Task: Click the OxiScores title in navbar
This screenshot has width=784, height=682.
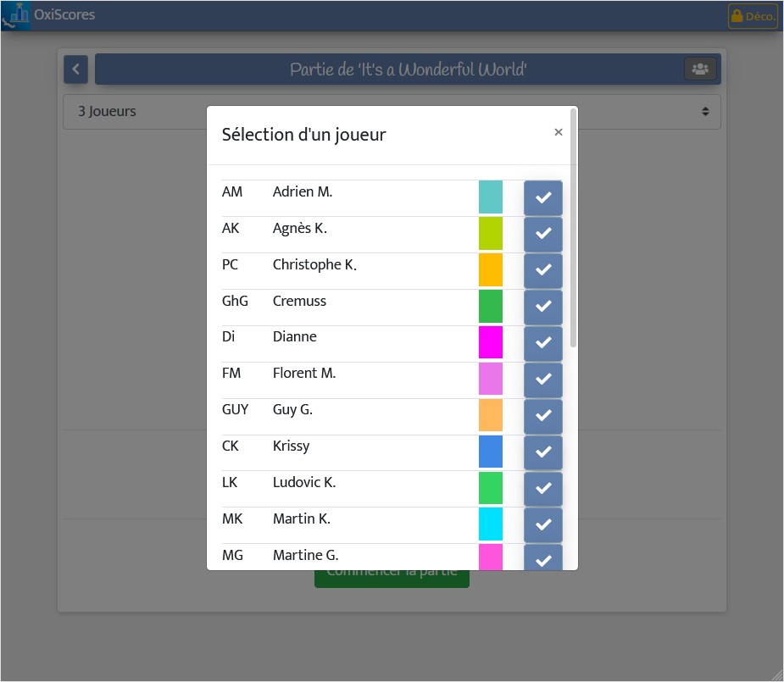Action: click(64, 15)
